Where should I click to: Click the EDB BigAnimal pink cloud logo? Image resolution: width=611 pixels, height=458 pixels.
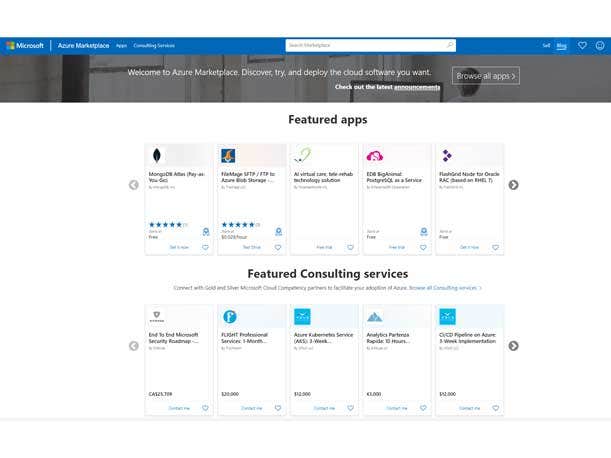374,155
